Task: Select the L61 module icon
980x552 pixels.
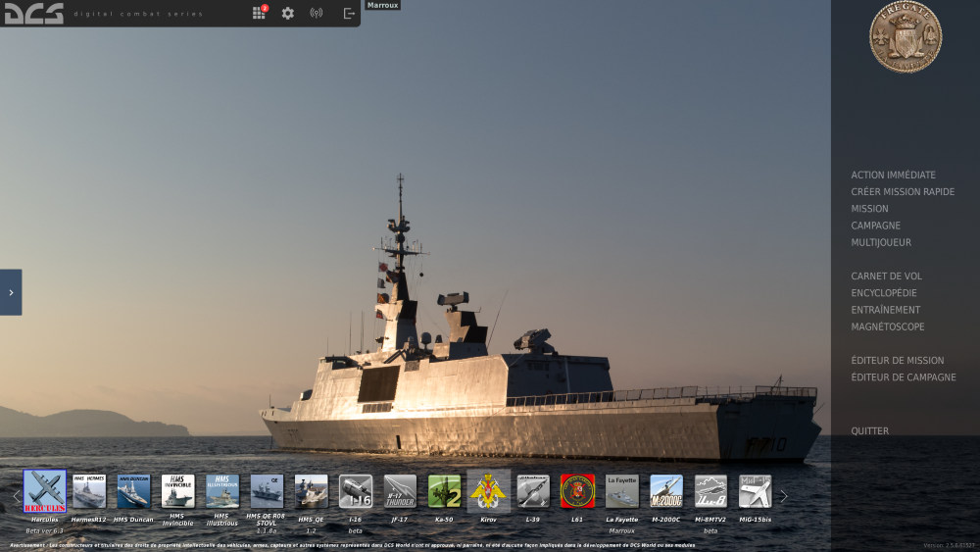Action: 577,491
